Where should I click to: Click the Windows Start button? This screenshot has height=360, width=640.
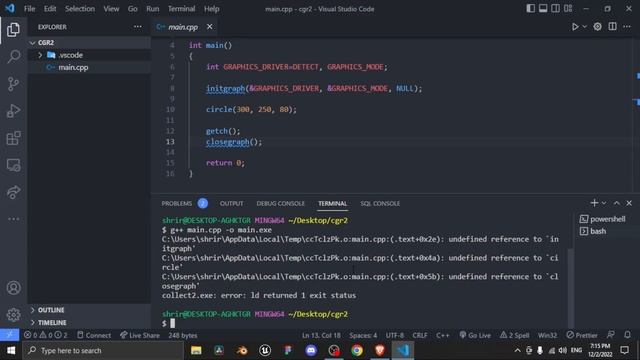click(11, 351)
